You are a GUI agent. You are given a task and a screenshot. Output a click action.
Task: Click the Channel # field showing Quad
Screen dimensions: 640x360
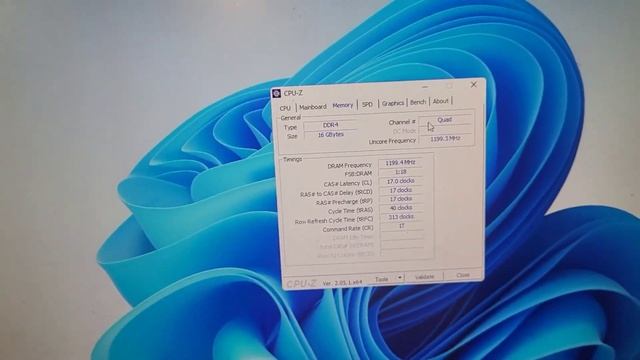coord(445,120)
